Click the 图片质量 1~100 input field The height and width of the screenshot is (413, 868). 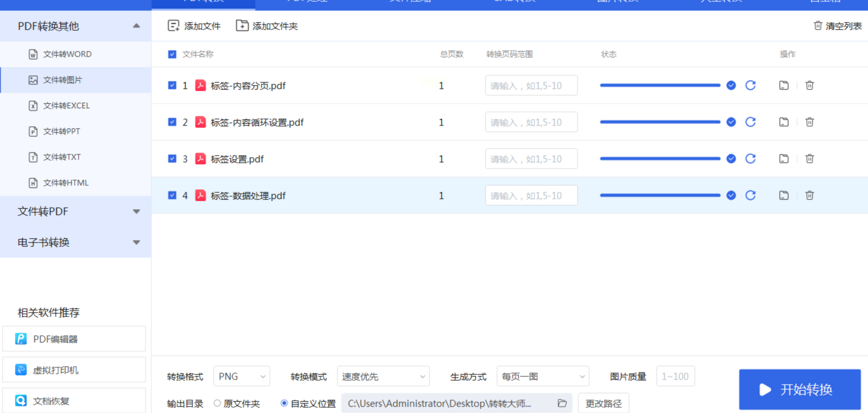tap(675, 376)
